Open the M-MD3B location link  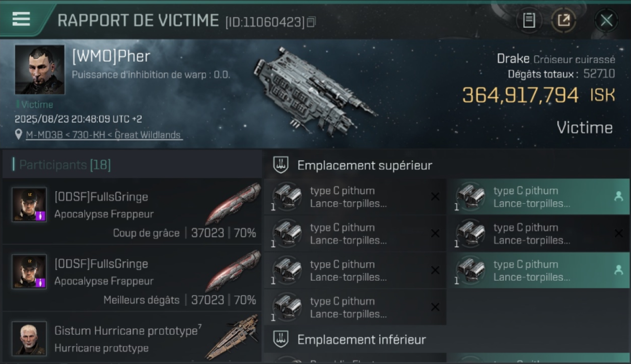pyautogui.click(x=104, y=135)
